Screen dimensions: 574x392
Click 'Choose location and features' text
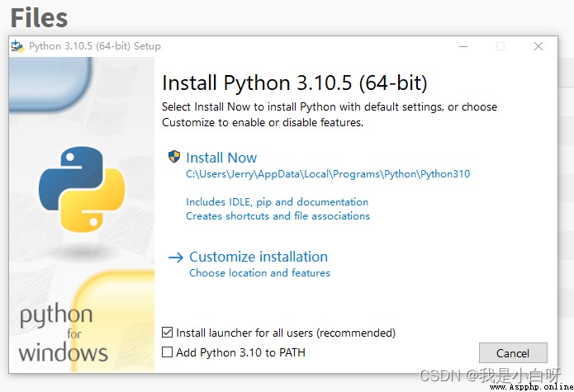[x=259, y=273]
